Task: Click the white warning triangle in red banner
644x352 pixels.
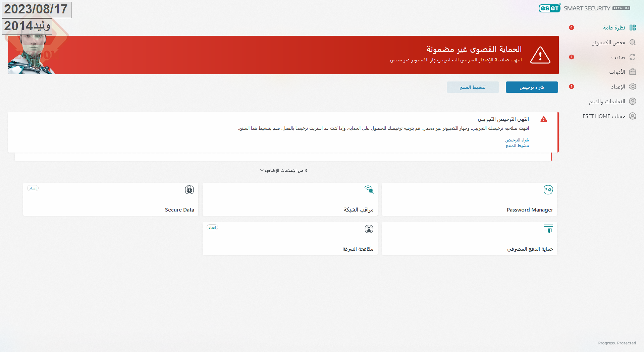Action: pyautogui.click(x=540, y=55)
